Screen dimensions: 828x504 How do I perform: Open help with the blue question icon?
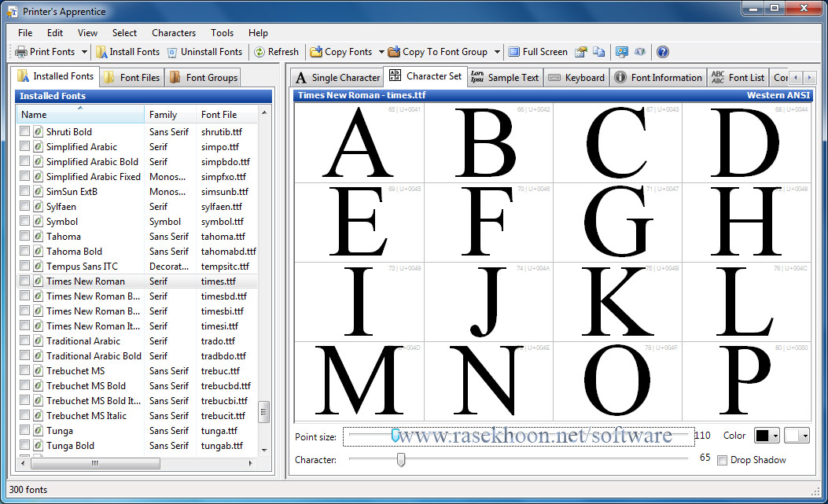click(663, 52)
